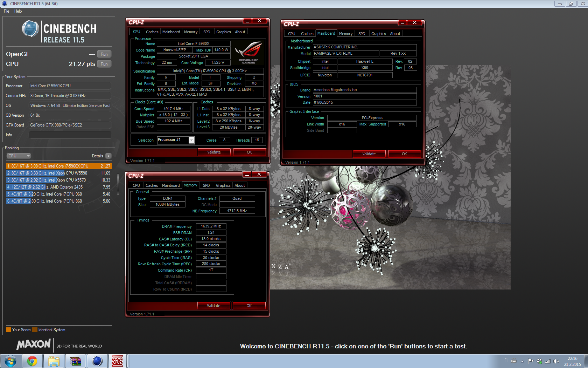Click the Details label in Ranking
Image resolution: width=588 pixels, height=368 pixels.
(97, 156)
